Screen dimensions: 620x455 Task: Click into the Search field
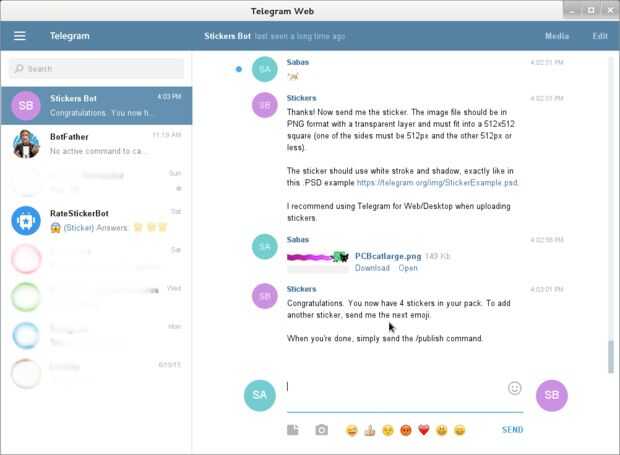point(96,69)
